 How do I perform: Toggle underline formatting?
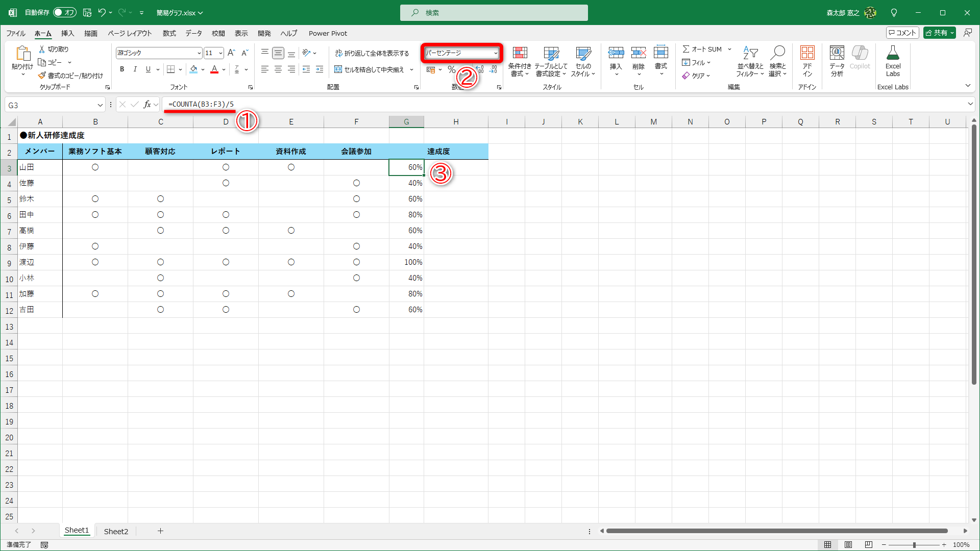point(147,69)
